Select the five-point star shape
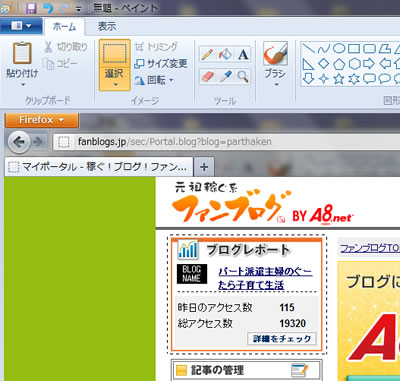This screenshot has height=381, width=400. coord(339,79)
